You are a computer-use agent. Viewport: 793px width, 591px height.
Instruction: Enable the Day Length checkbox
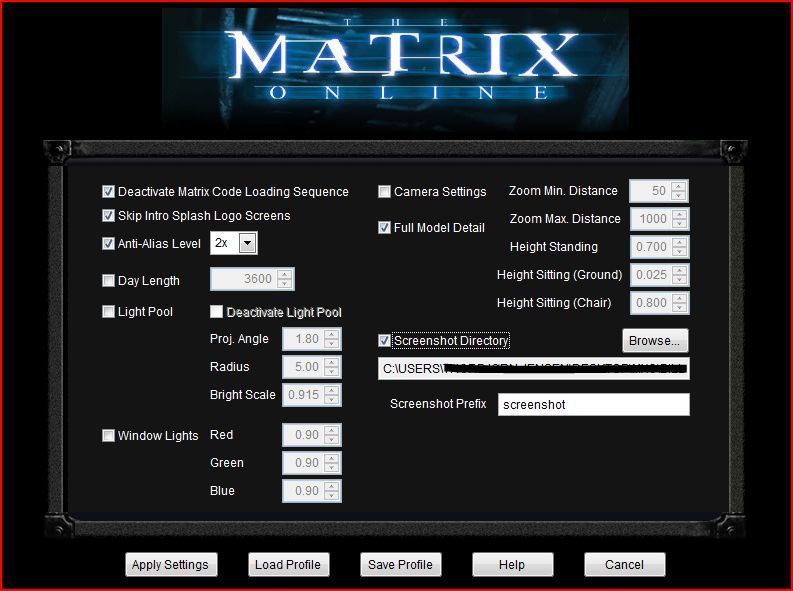(108, 281)
